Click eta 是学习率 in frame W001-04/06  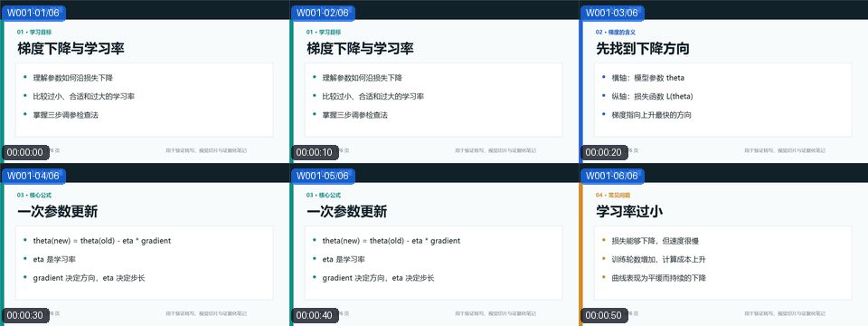point(54,260)
